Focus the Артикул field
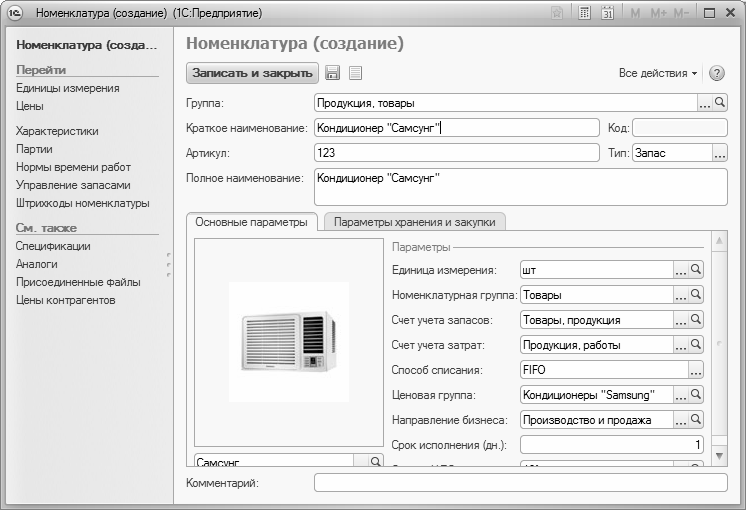Screen dimensions: 746x510 456,153
